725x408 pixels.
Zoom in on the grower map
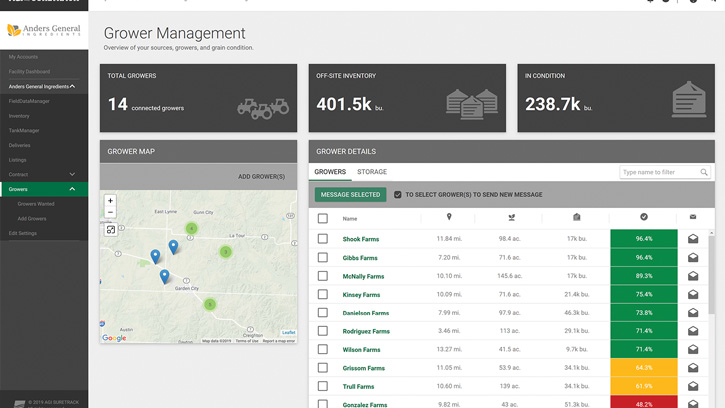pos(110,201)
